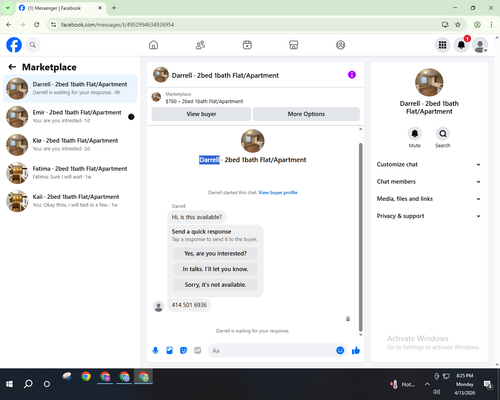
Task: Open the Cortana circle on the taskbar
Action: coord(47,384)
